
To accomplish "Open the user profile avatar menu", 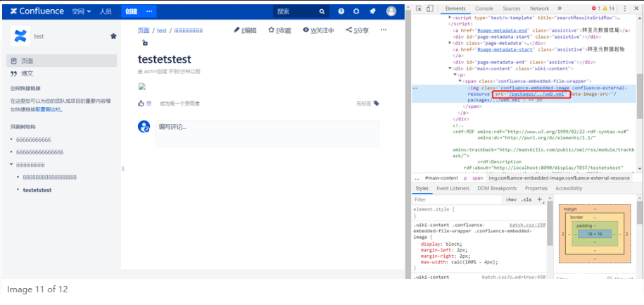I will pyautogui.click(x=391, y=11).
